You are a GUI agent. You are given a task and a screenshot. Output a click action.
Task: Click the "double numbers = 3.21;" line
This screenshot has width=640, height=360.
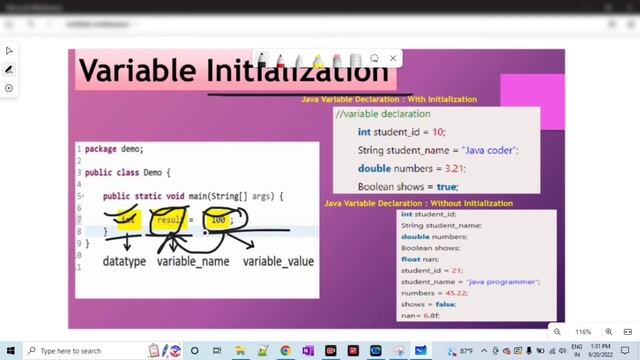[411, 169]
